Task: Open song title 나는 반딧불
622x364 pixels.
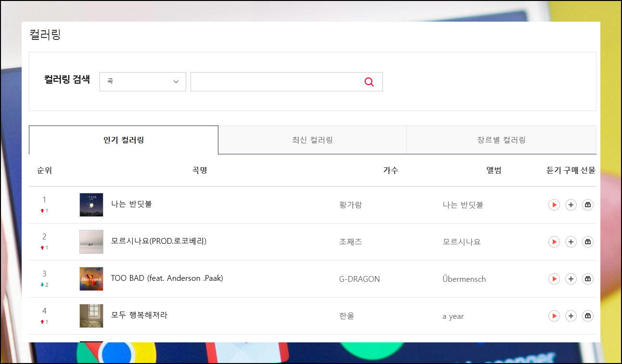Action: pos(131,204)
